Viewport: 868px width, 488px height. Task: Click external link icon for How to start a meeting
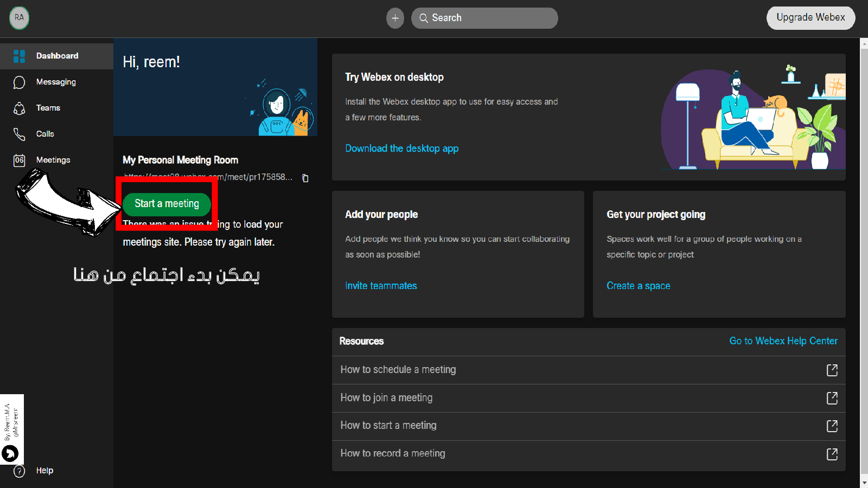point(832,426)
